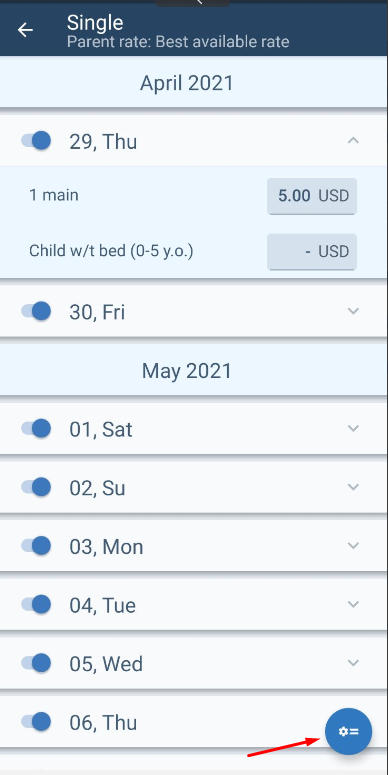Toggle availability for 29, Thu
Screen dimensions: 388x775
pyautogui.click(x=36, y=141)
